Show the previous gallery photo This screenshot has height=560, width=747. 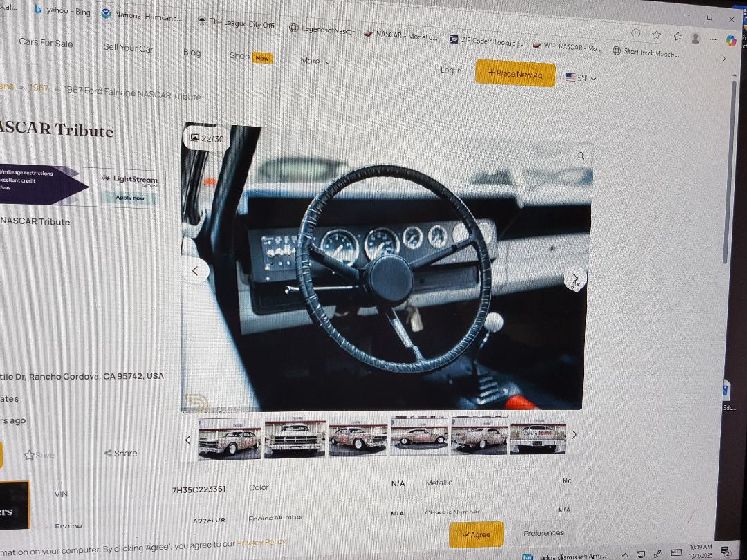(195, 270)
